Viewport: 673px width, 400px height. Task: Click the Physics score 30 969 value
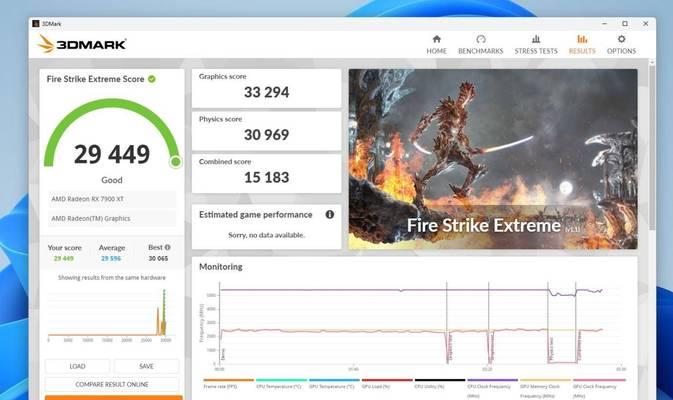[267, 135]
